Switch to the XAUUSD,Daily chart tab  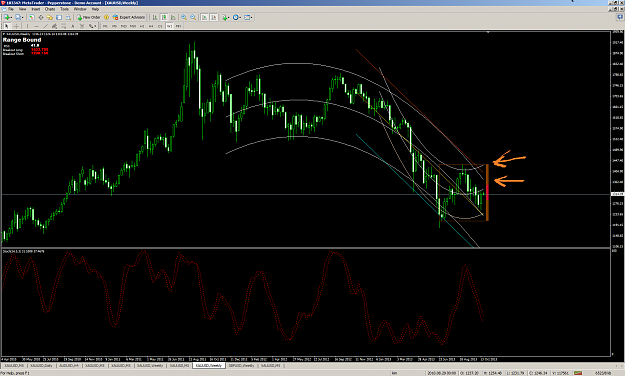point(41,365)
